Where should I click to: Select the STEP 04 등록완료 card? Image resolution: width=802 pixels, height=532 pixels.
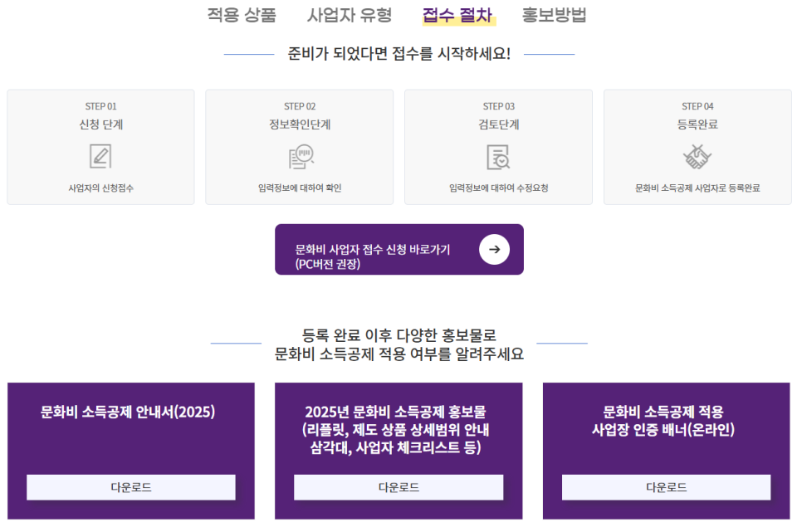tap(697, 148)
